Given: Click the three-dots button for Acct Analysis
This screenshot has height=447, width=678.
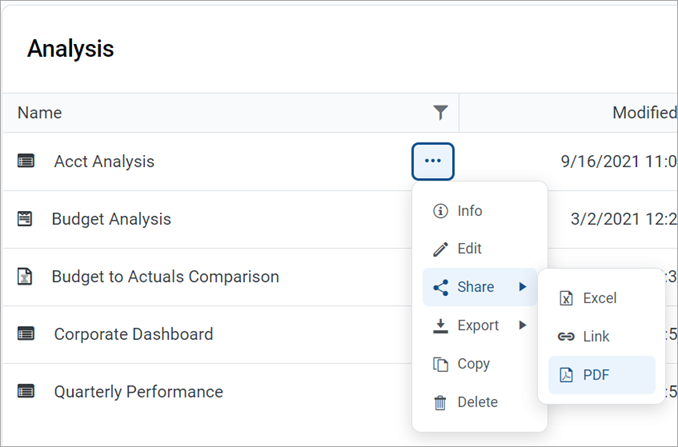Looking at the screenshot, I should tap(433, 161).
